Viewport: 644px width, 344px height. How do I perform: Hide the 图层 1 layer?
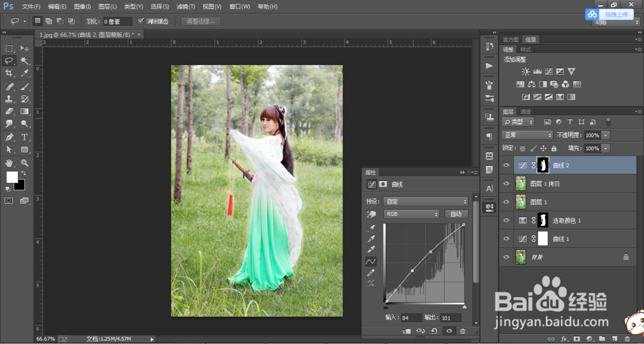point(506,202)
